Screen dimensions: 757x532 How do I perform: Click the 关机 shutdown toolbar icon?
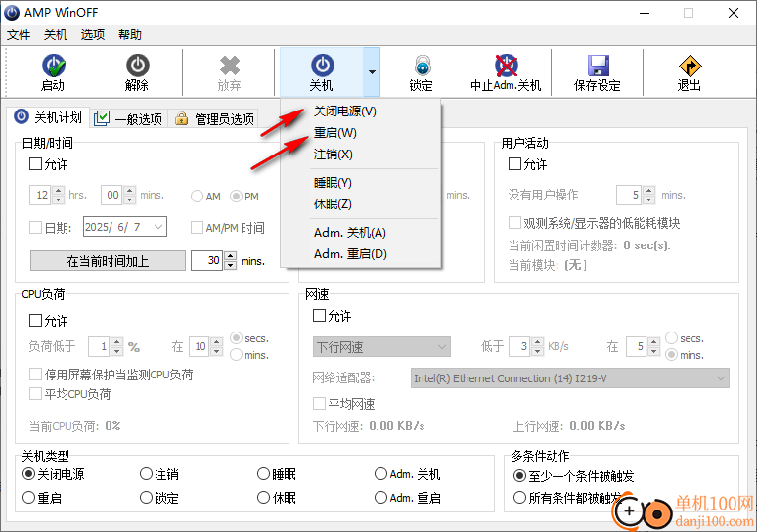pos(322,66)
